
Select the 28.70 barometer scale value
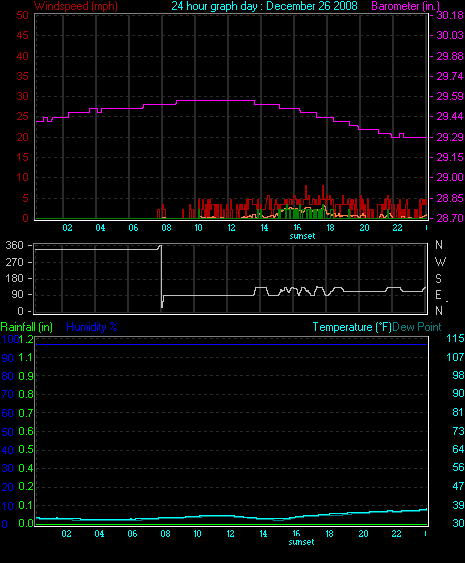[450, 218]
